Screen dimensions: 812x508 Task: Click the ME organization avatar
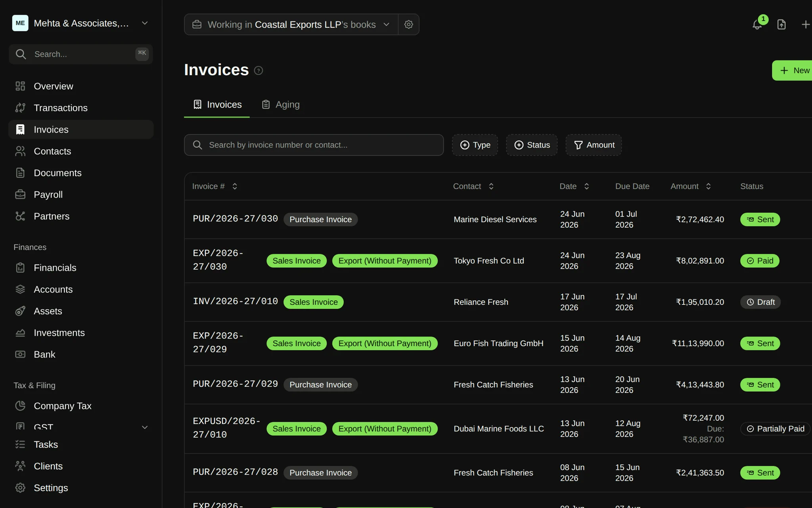click(x=20, y=23)
